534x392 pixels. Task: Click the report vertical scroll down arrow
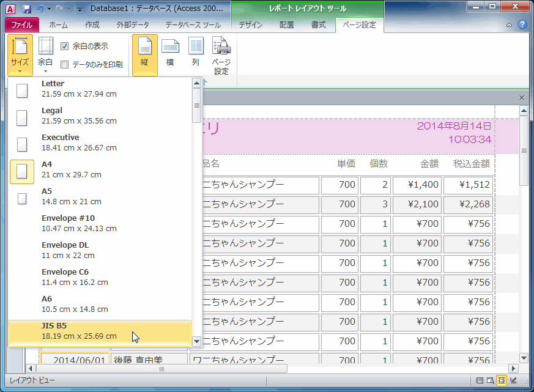click(x=524, y=358)
